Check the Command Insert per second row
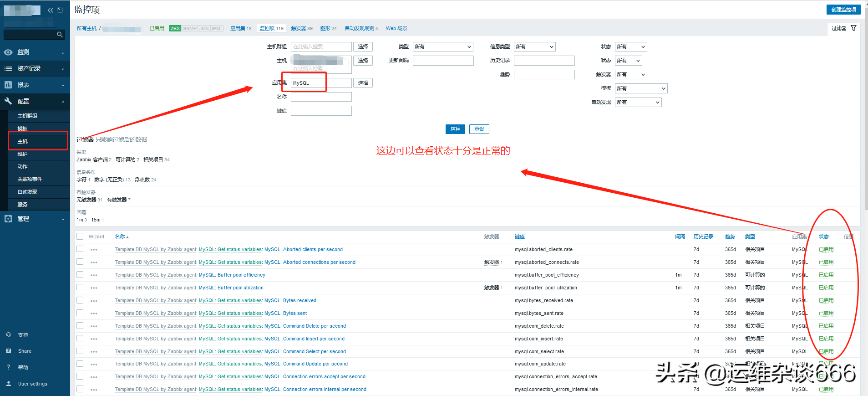The image size is (868, 396). coord(80,339)
